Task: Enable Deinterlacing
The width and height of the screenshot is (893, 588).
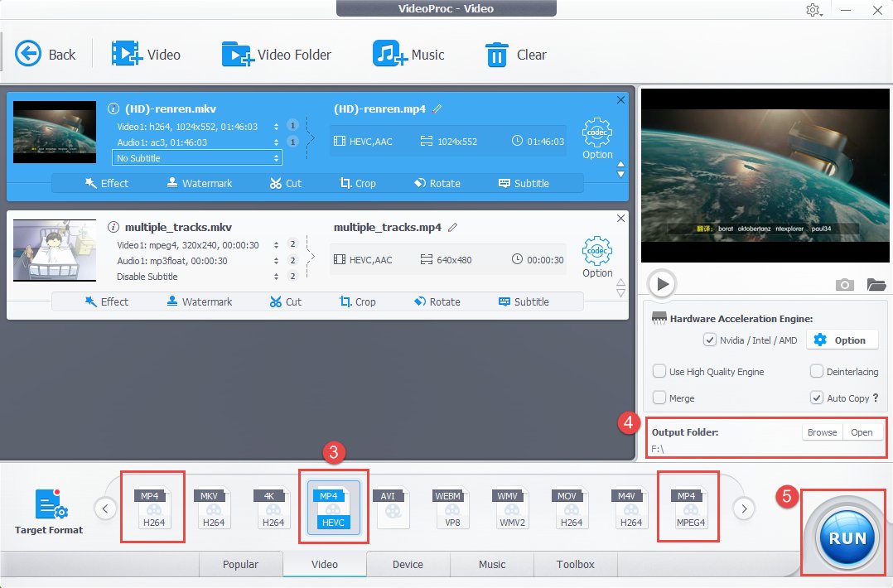Action: [816, 371]
